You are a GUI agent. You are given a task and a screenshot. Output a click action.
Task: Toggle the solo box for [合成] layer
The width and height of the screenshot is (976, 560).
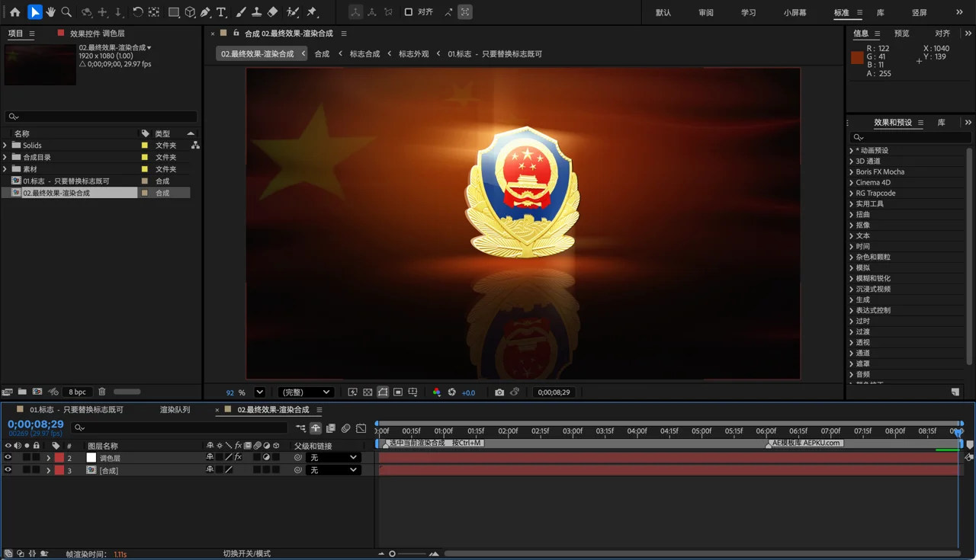pyautogui.click(x=27, y=470)
